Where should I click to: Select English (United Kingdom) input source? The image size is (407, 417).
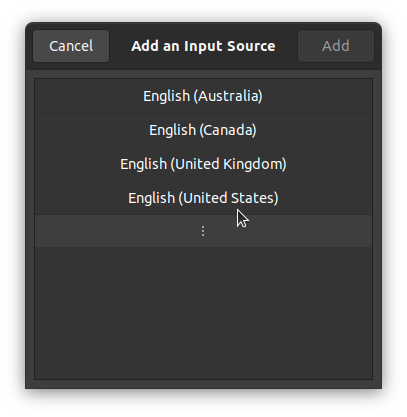203,164
